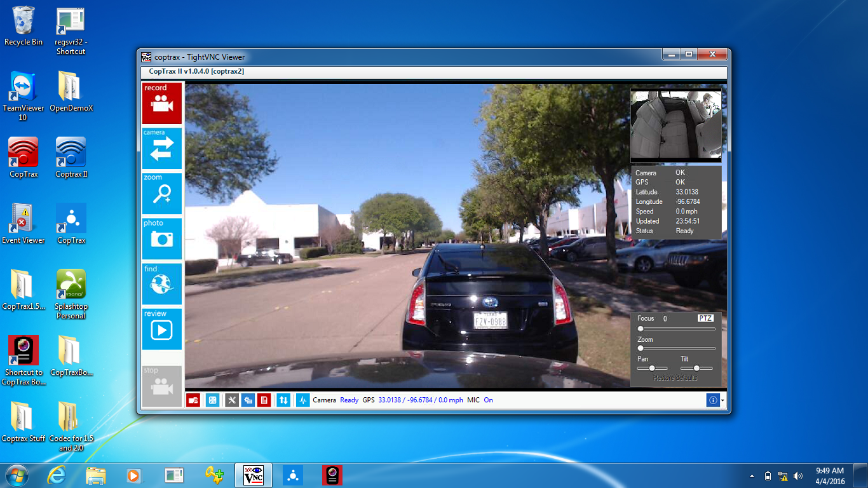
Task: Click the blue four-square grid toolbar icon
Action: tap(213, 400)
